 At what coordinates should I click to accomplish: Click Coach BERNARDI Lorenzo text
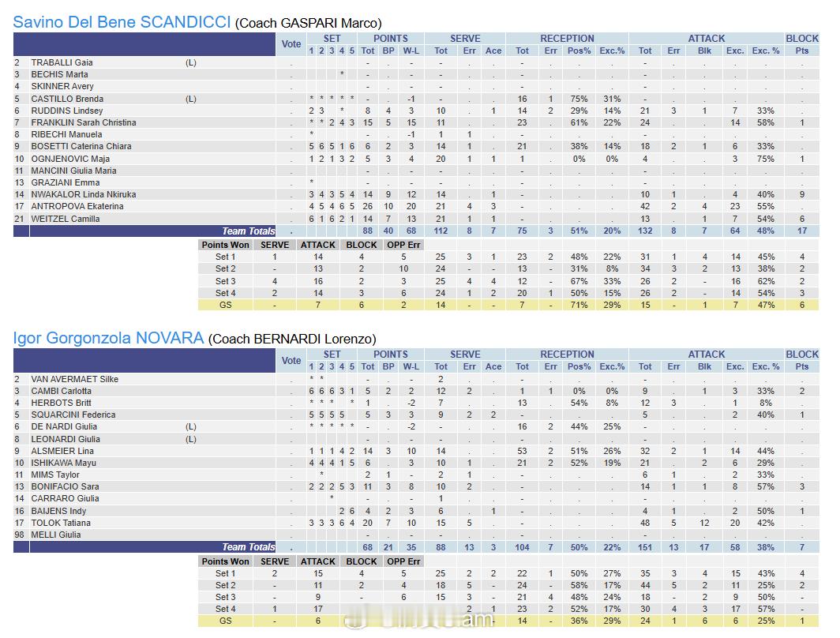click(x=292, y=339)
